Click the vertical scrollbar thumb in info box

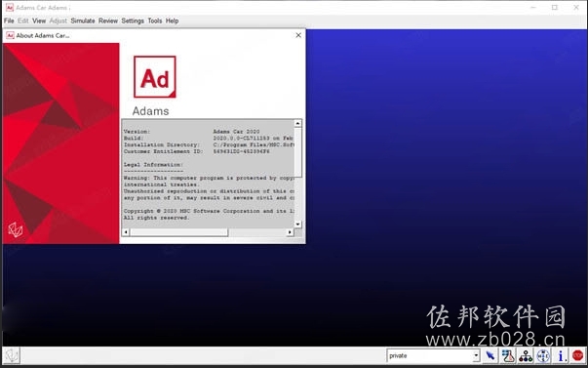click(x=297, y=152)
